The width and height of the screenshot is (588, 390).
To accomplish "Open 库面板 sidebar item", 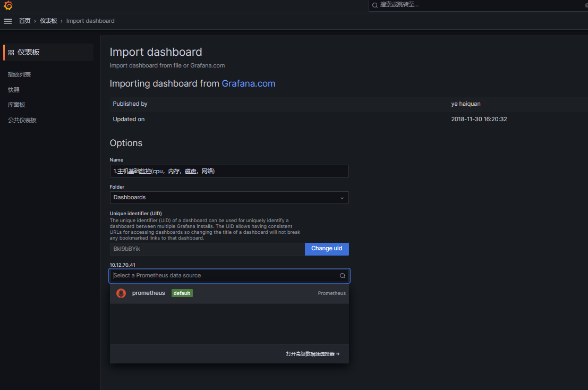I will [16, 105].
